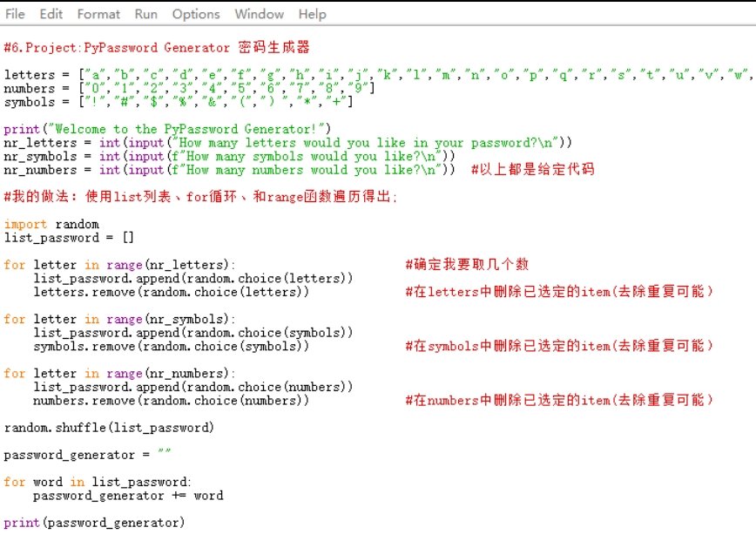Click the 'nr_letters = int(input(' line
This screenshot has height=541, width=756.
[x=287, y=143]
